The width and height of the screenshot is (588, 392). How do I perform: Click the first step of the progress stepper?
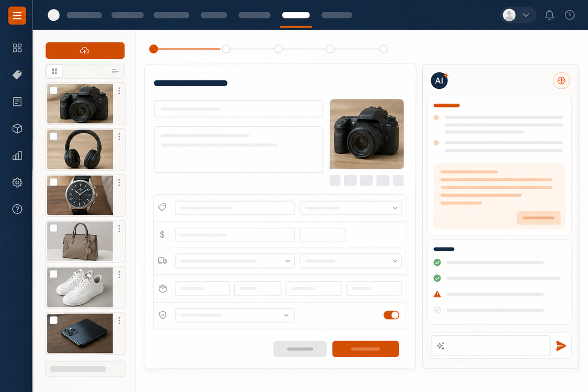[x=153, y=49]
